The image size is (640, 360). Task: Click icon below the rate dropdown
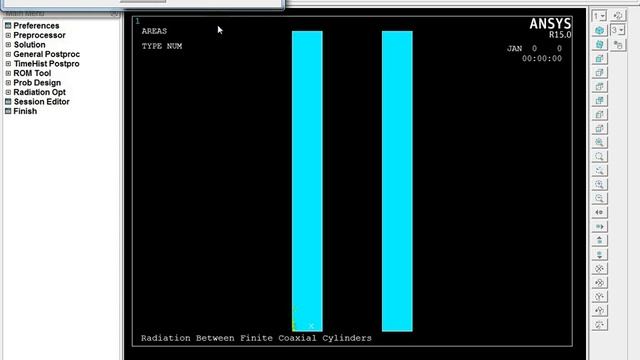[x=618, y=44]
